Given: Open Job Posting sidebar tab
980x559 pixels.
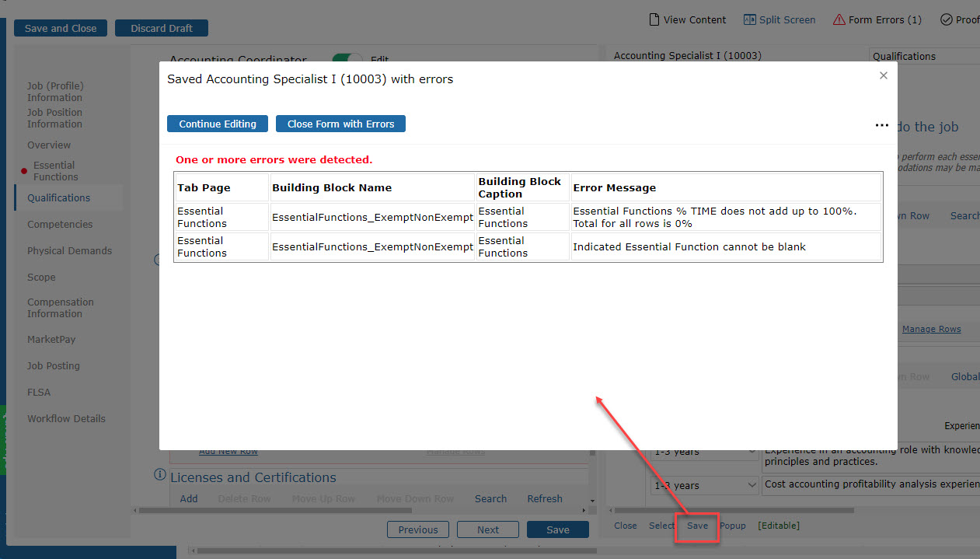Looking at the screenshot, I should 54,365.
